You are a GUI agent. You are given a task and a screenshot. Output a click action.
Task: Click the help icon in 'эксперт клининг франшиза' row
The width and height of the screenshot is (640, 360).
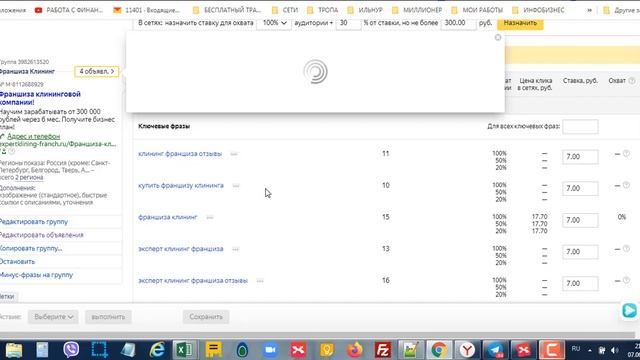pos(627,249)
